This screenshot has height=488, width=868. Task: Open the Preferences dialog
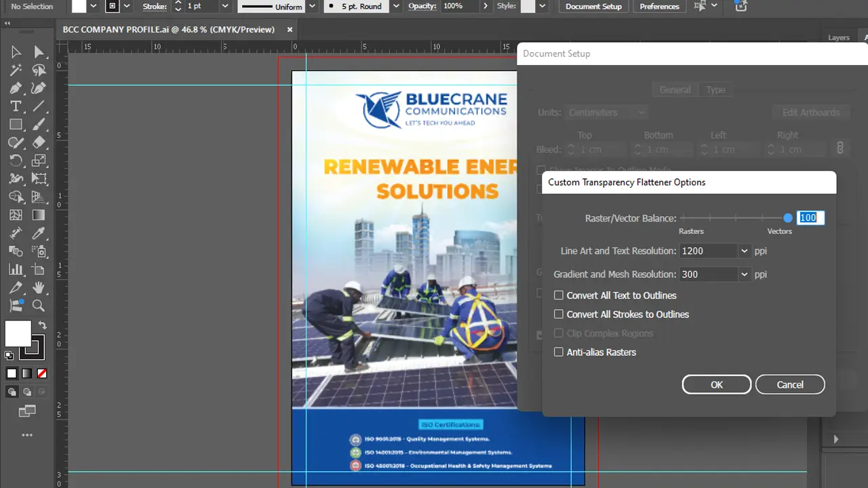pos(658,6)
